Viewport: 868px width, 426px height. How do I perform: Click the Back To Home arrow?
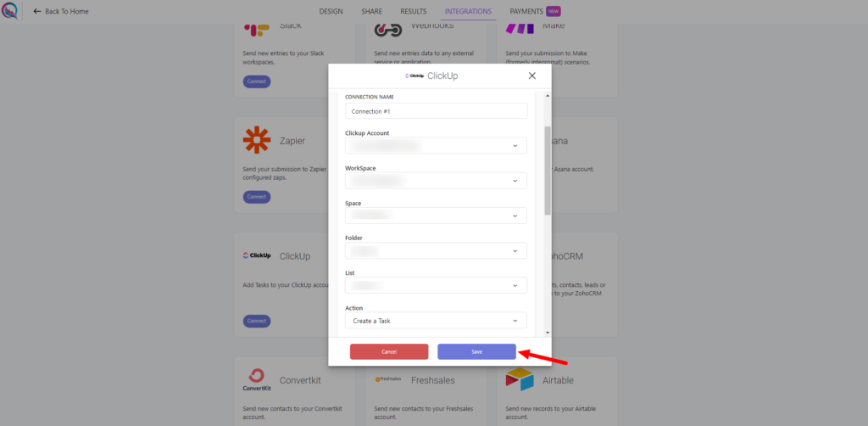tap(37, 11)
